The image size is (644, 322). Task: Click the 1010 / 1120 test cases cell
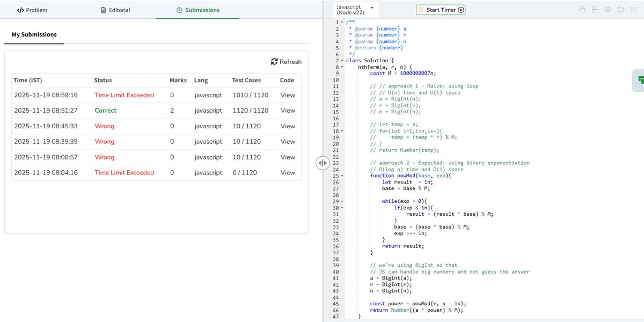click(250, 95)
